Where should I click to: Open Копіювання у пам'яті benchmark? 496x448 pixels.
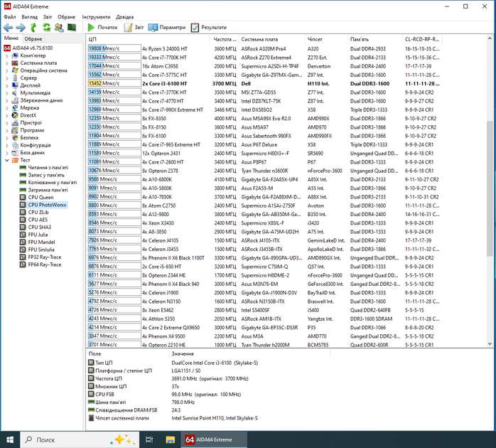point(53,183)
